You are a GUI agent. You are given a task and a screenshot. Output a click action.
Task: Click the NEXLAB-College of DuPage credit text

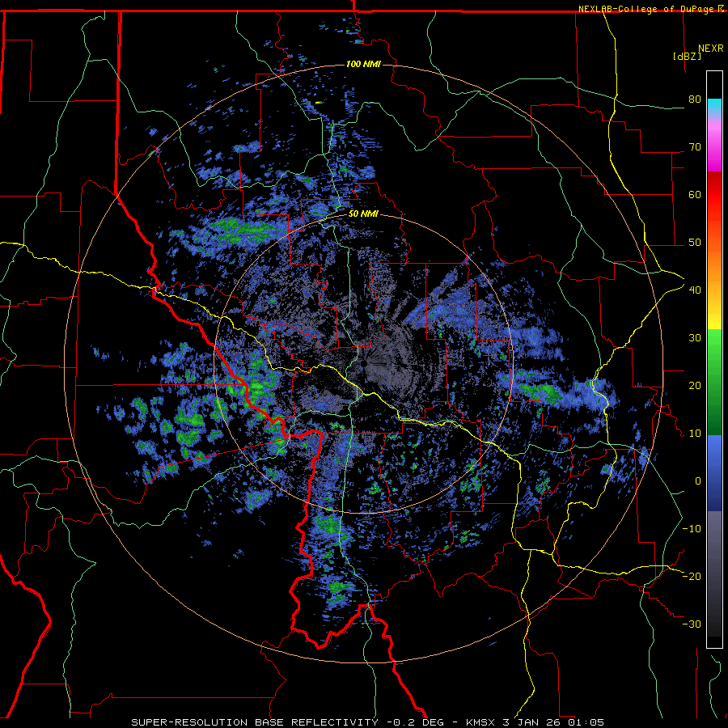(647, 9)
